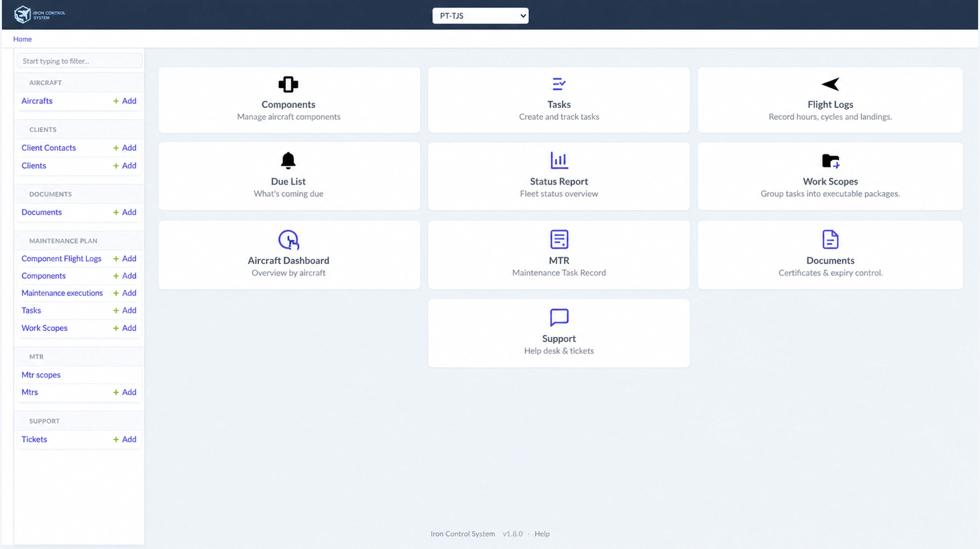Add a component flight log
The image size is (980, 549).
[124, 259]
